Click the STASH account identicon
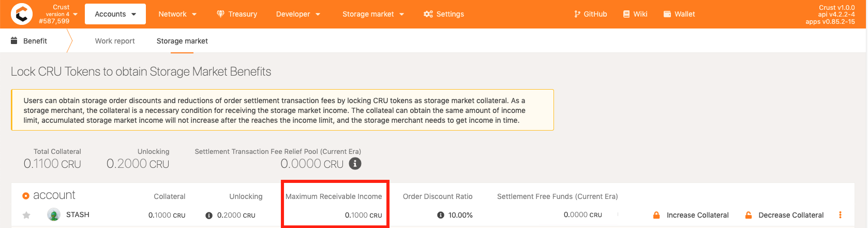This screenshot has width=868, height=228. click(54, 215)
